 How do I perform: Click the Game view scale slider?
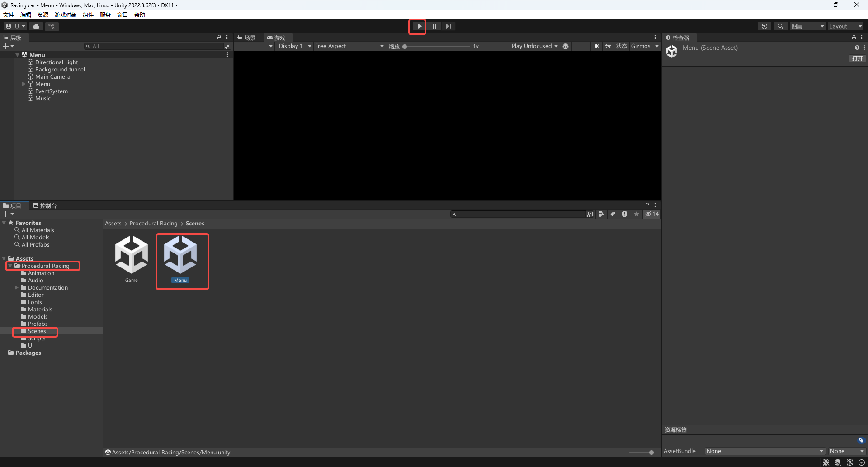[437, 46]
